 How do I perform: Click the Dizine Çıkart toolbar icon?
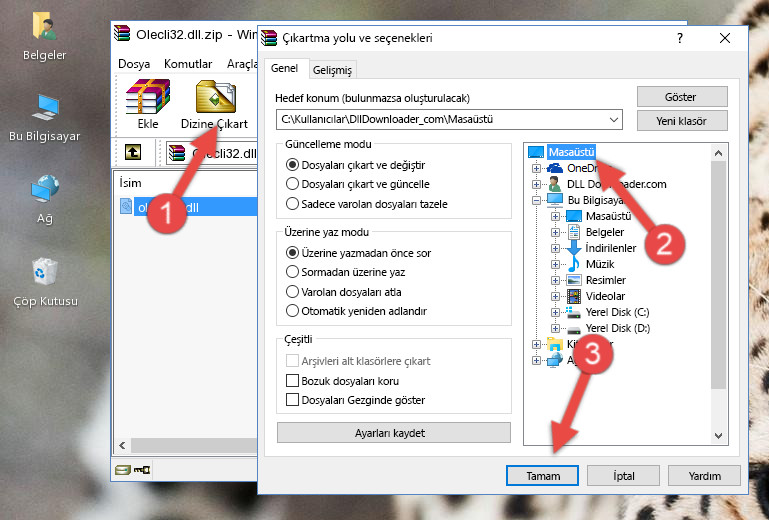(215, 97)
